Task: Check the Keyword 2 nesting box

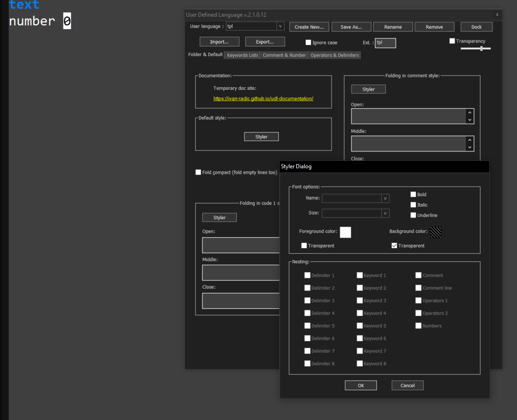Action: (x=360, y=288)
